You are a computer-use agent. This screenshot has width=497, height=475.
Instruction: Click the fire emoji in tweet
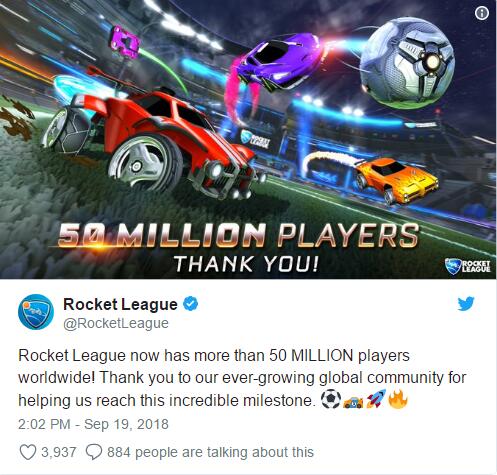(x=398, y=399)
